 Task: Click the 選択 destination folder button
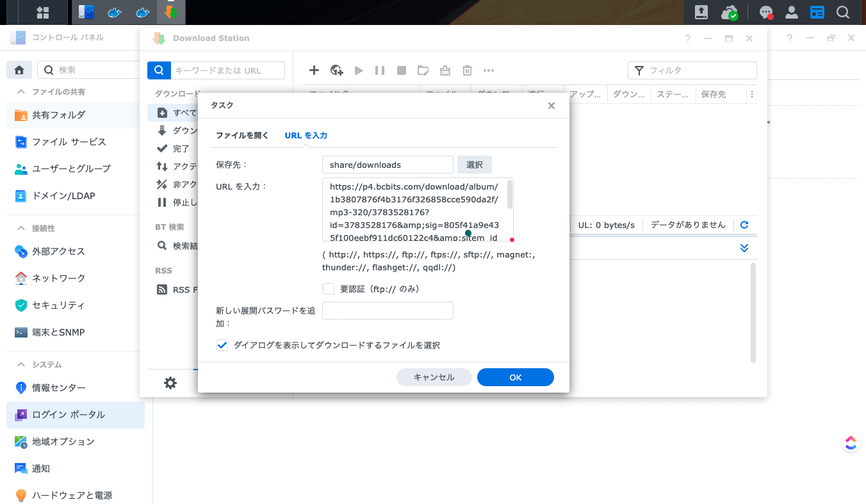coord(474,165)
